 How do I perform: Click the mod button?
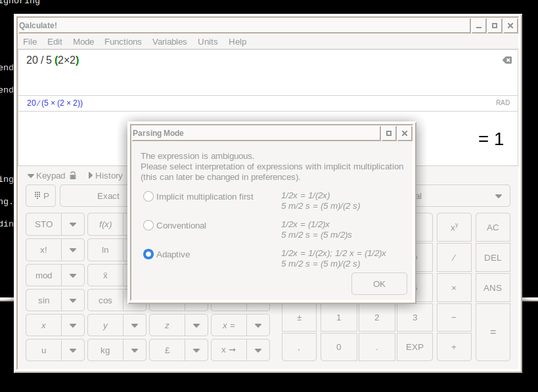[x=43, y=275]
